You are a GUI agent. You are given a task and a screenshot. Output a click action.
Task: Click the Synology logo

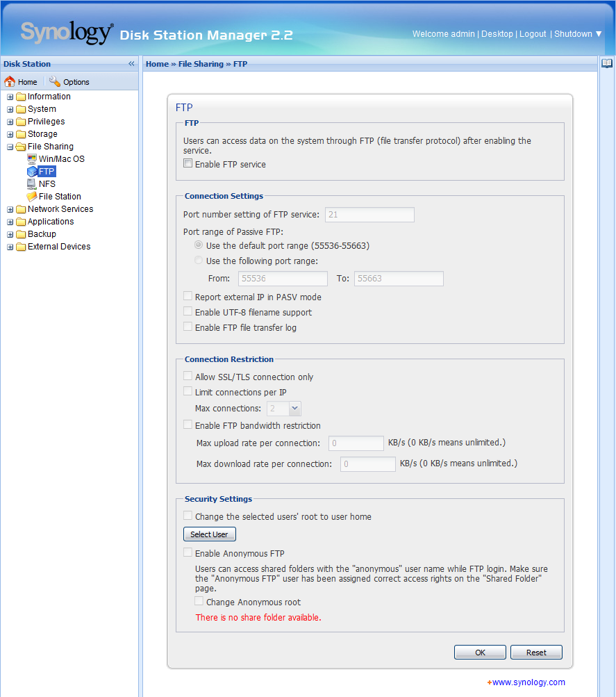point(67,33)
